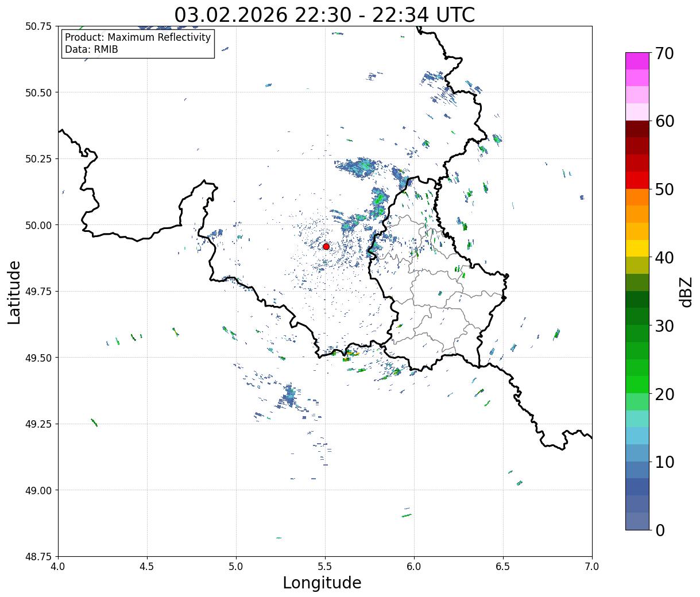Click the bright green swatch just above 20
The width and height of the screenshot is (700, 597).
coord(637,384)
